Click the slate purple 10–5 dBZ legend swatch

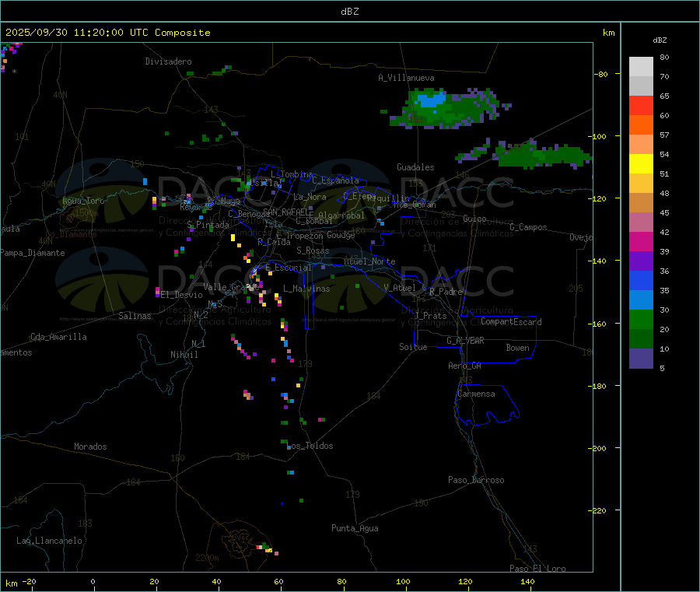click(x=641, y=359)
